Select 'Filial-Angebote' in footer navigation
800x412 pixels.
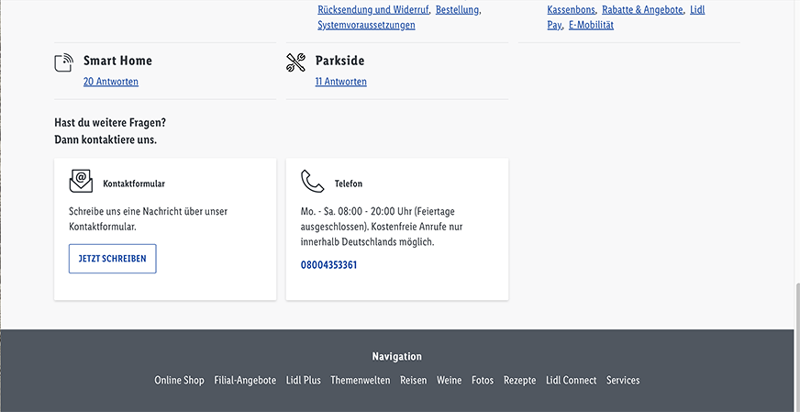[245, 380]
